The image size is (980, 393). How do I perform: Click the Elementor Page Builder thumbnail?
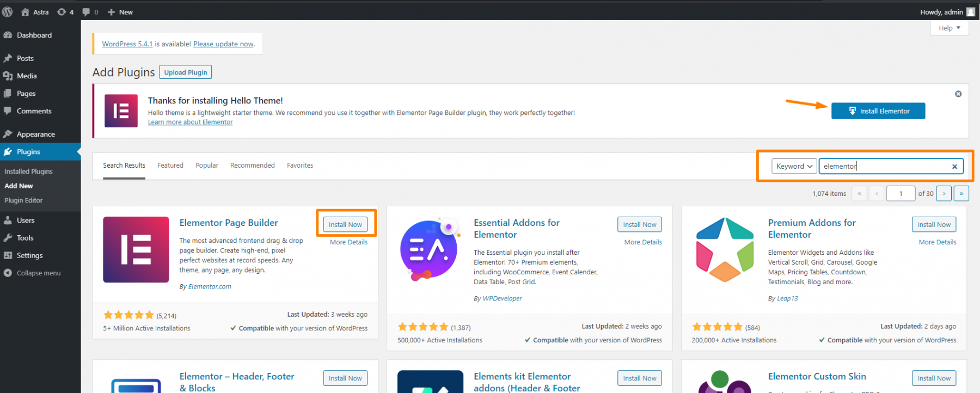coord(136,250)
